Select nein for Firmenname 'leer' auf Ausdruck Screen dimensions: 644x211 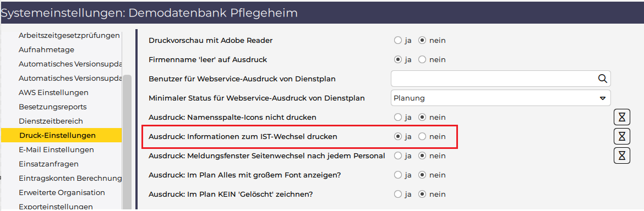tap(422, 60)
